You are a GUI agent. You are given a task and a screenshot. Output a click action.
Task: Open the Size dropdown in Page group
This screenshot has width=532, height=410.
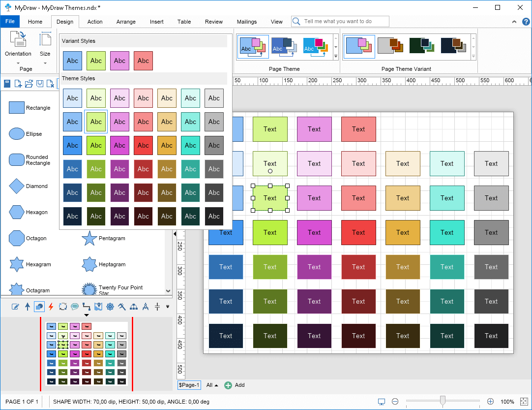click(45, 63)
